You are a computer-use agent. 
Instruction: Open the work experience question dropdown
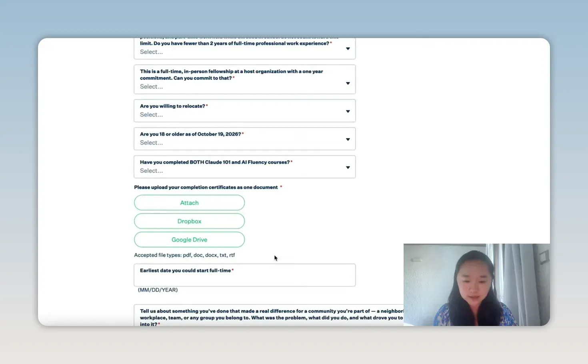click(244, 48)
